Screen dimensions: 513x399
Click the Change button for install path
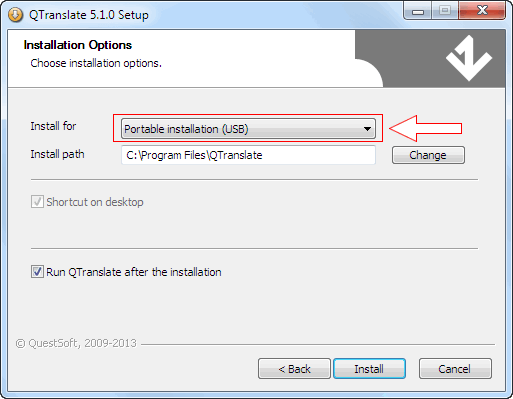[428, 155]
